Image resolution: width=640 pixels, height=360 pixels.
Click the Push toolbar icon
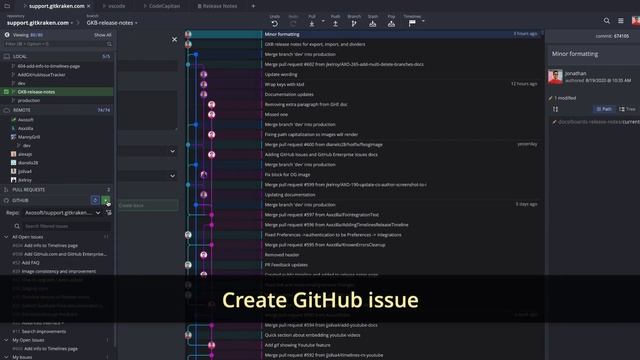[x=335, y=24]
